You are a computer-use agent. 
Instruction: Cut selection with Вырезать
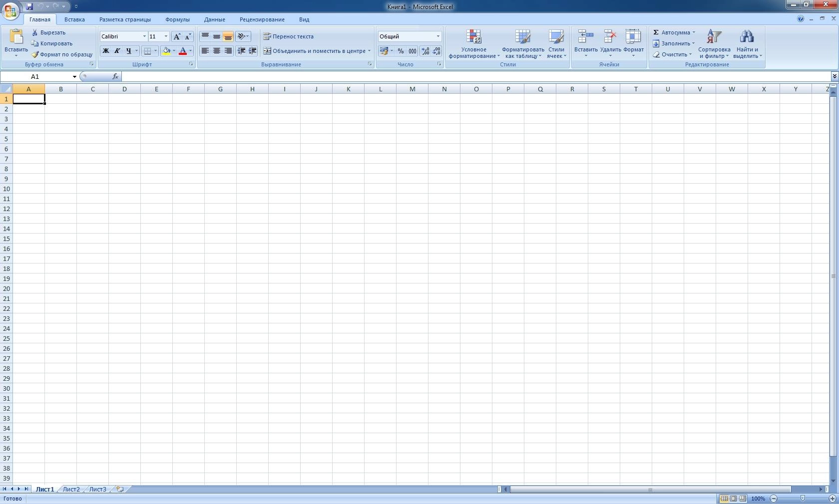click(48, 32)
